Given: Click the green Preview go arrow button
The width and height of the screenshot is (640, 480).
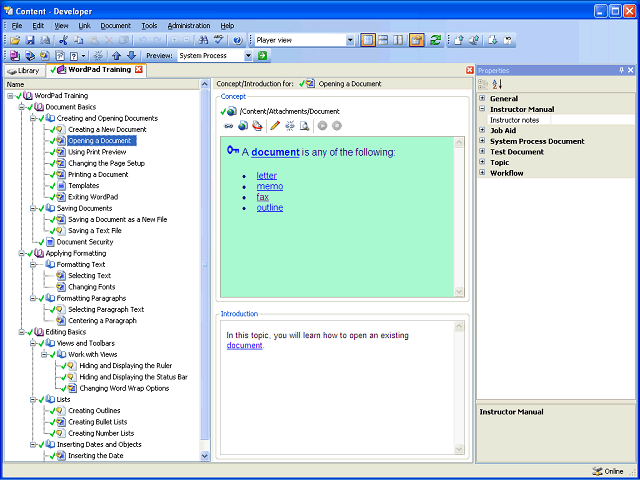Looking at the screenshot, I should 262,56.
